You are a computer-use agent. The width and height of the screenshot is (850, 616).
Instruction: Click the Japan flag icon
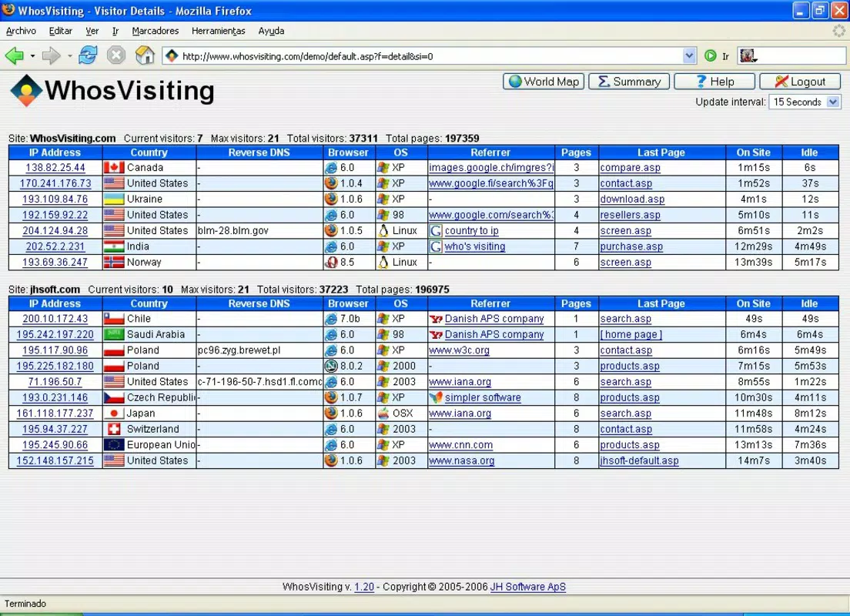[114, 413]
